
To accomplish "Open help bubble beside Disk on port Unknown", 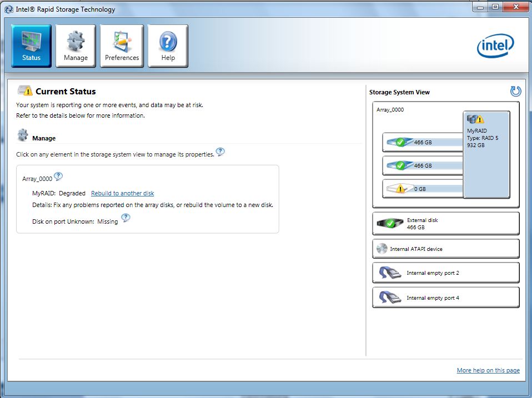I will click(126, 218).
